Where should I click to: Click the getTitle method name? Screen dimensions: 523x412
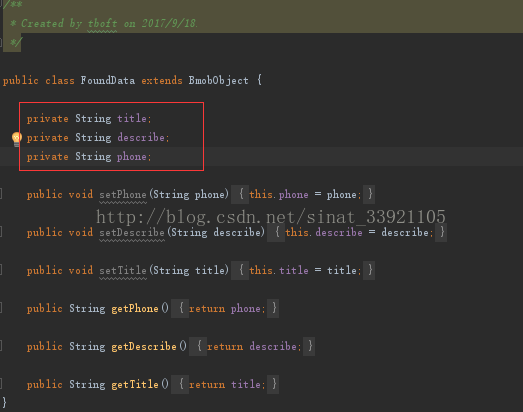tap(135, 385)
